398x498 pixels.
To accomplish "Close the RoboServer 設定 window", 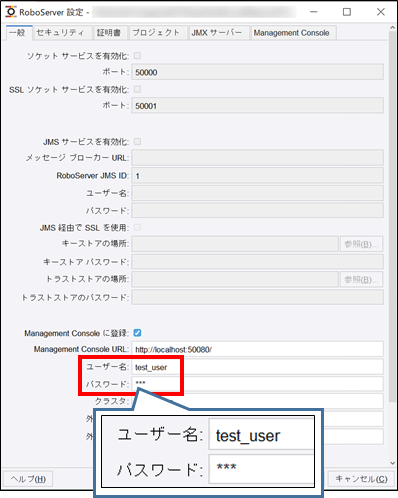I will 381,12.
